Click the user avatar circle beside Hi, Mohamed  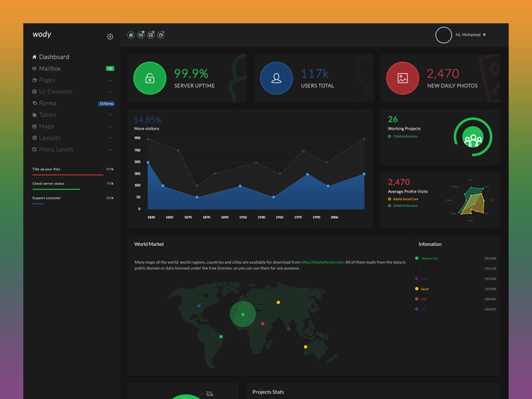pyautogui.click(x=444, y=35)
